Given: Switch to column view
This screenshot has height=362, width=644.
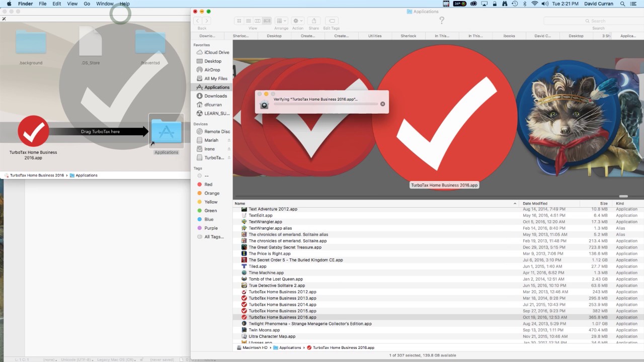Looking at the screenshot, I should tap(257, 21).
